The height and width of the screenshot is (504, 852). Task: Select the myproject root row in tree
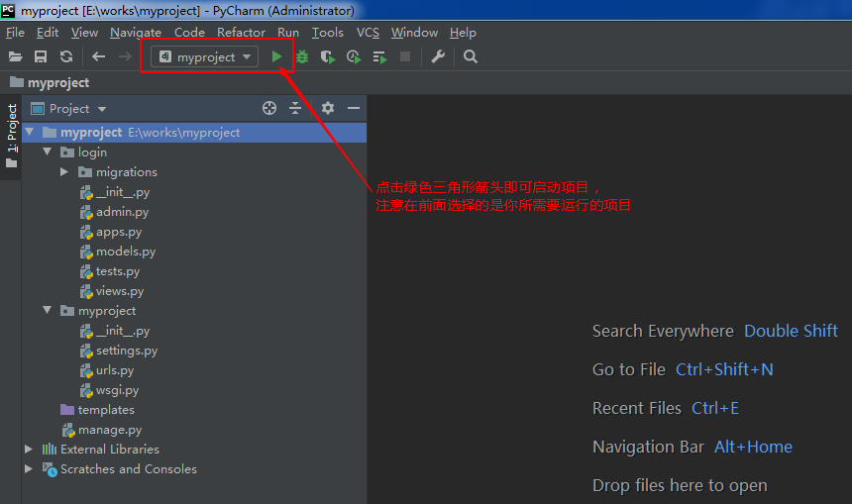pos(194,133)
